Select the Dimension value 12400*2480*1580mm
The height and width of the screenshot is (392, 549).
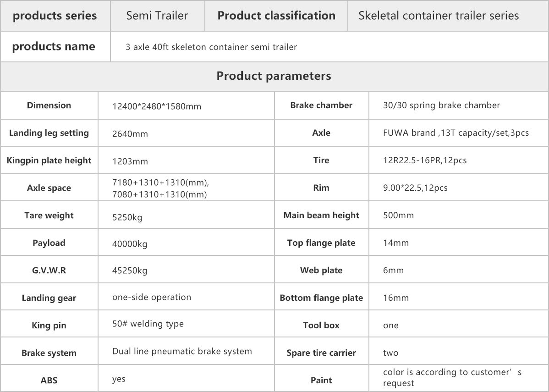pos(157,106)
